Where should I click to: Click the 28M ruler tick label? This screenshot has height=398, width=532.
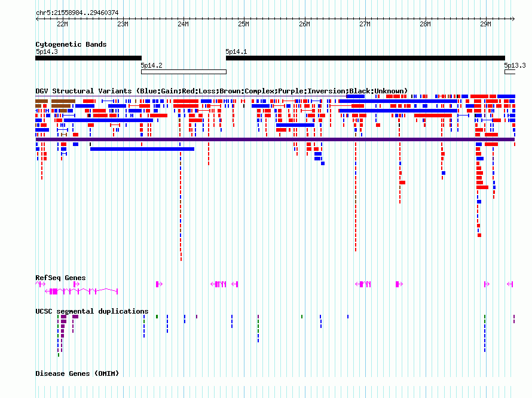tap(425, 24)
